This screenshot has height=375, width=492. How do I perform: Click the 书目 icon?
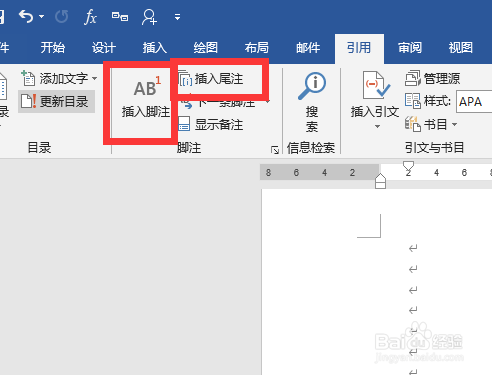click(x=412, y=124)
